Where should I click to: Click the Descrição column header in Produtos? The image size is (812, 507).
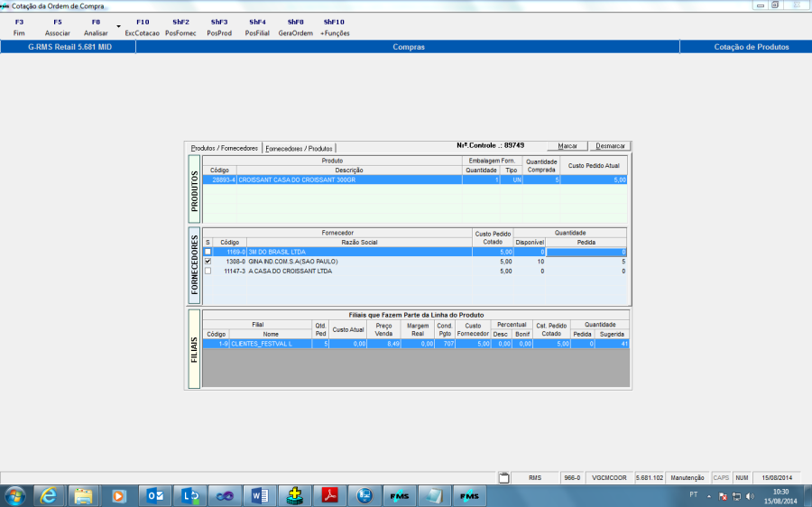point(349,170)
